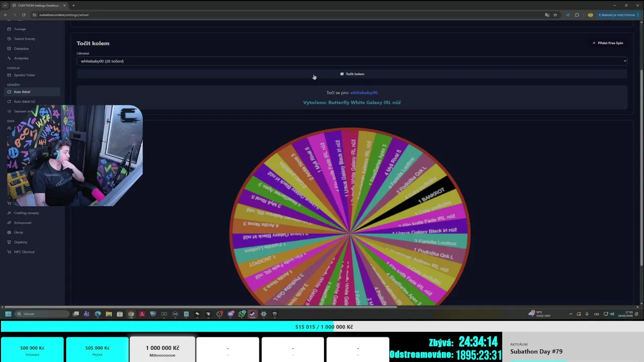Click the Hledat taskbar search box
Viewport: 644px width, 362px height.
[42, 314]
